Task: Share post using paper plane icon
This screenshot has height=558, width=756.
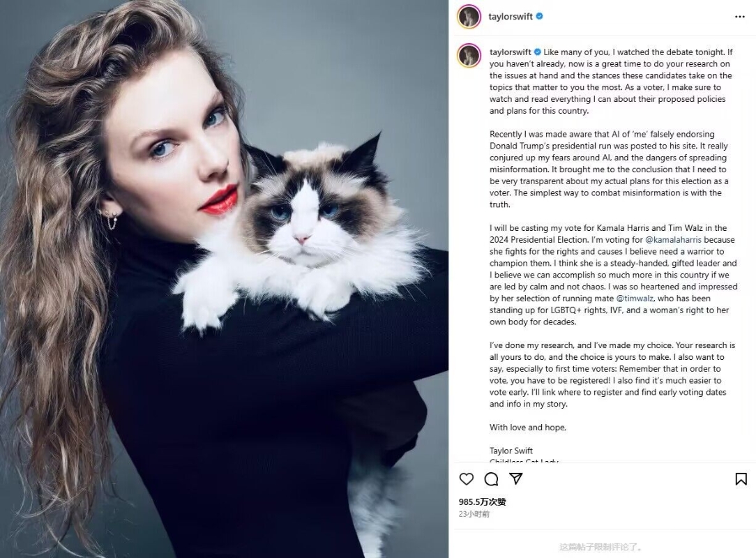Action: coord(516,478)
